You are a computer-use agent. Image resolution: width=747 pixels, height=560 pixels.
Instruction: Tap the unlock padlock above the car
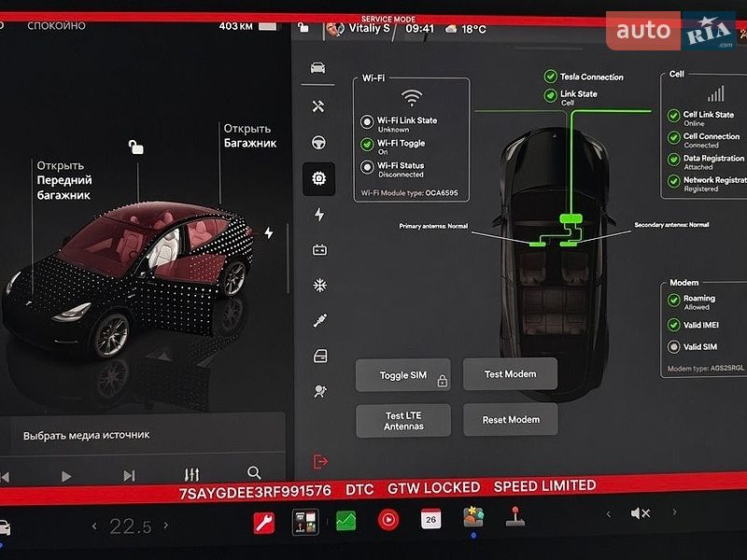coord(135,147)
